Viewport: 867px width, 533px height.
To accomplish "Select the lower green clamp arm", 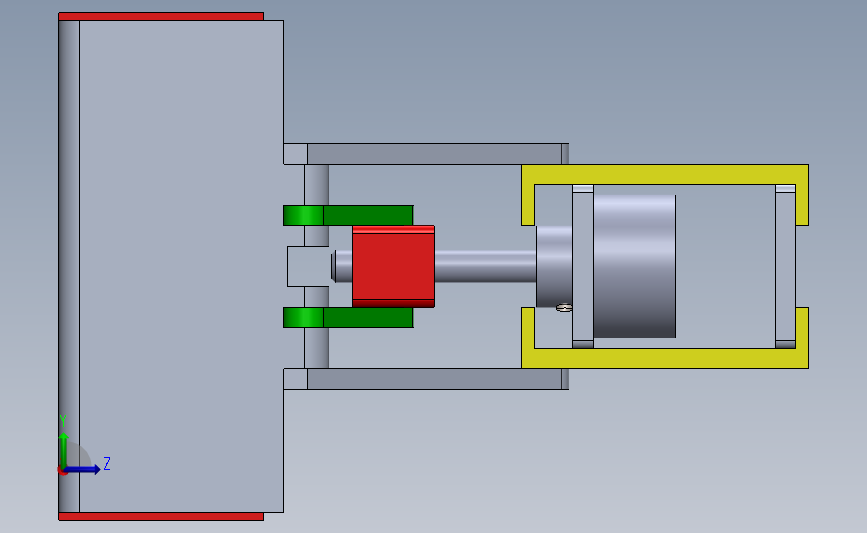I will (x=348, y=317).
